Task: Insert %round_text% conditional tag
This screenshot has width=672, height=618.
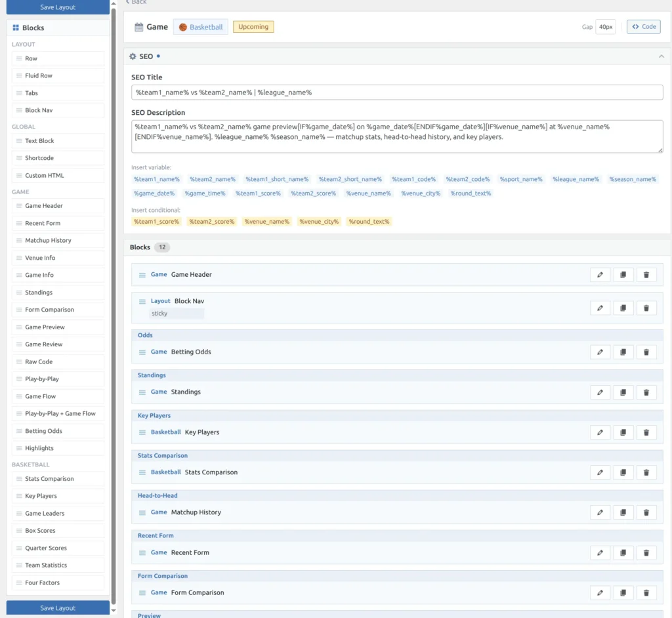Action: coord(369,222)
